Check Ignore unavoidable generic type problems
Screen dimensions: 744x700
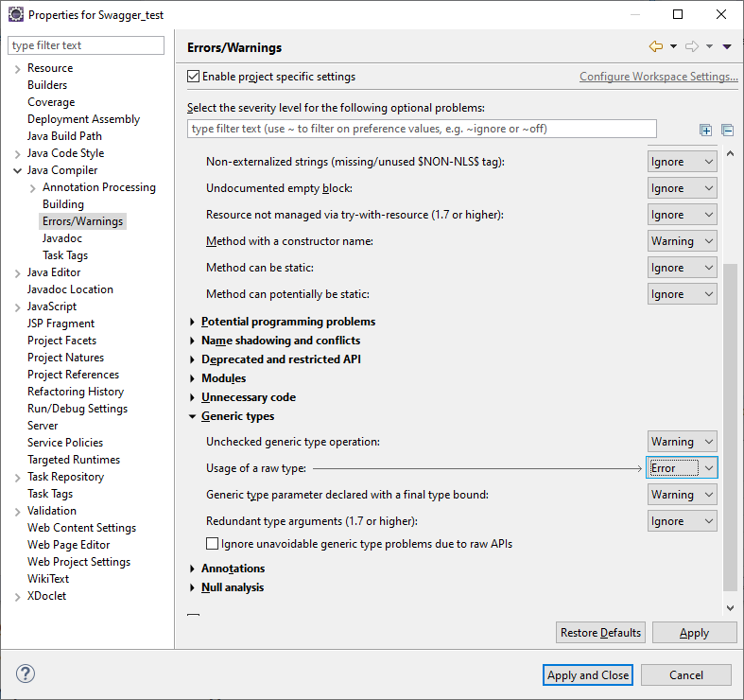[x=212, y=544]
